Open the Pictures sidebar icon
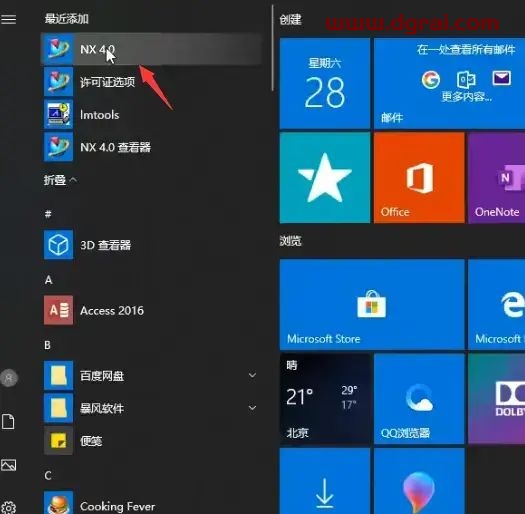525x514 pixels. (x=8, y=465)
